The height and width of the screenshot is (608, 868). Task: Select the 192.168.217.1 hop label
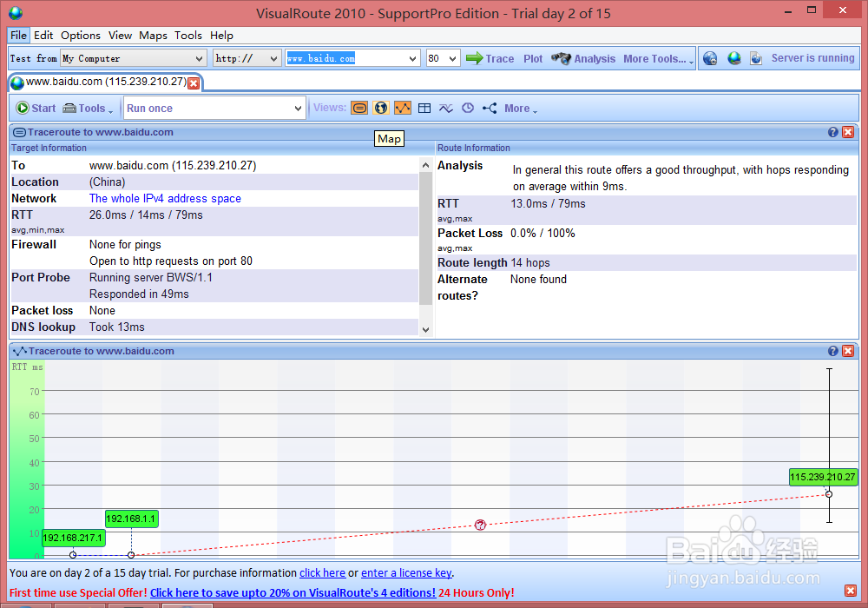click(x=73, y=538)
